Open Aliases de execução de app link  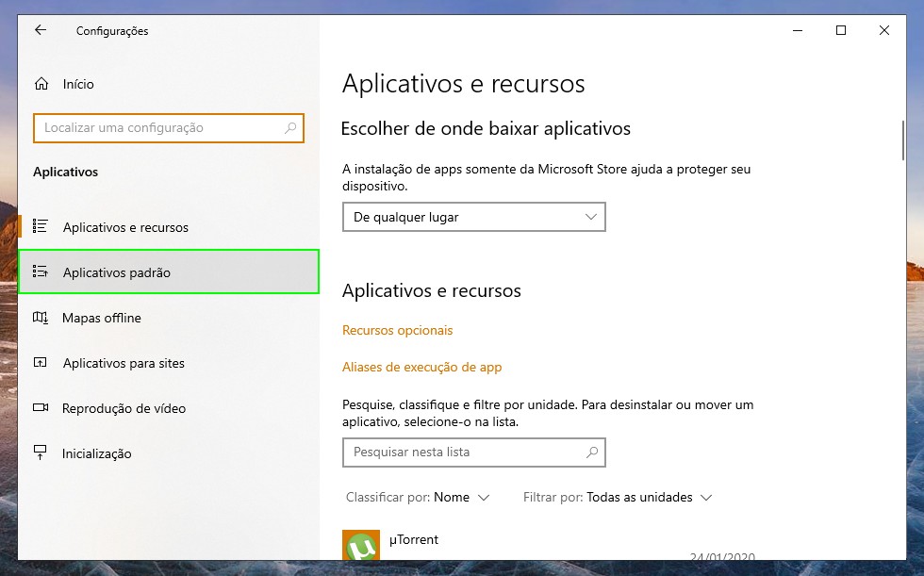(x=422, y=367)
